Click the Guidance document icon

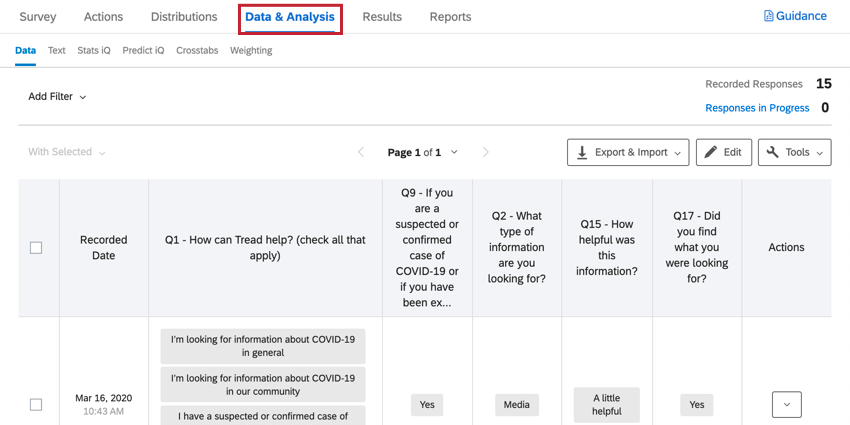pos(769,16)
